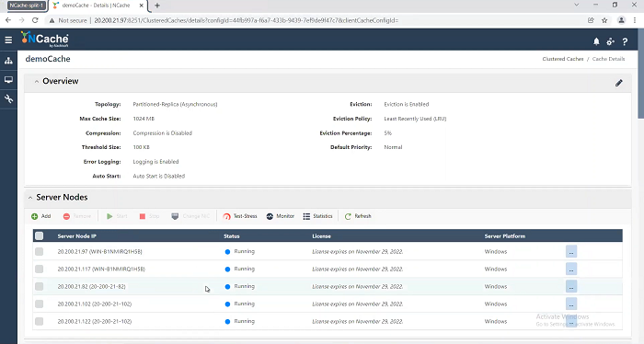Click the Stop node toolbar button
This screenshot has width=644, height=344.
click(x=149, y=216)
